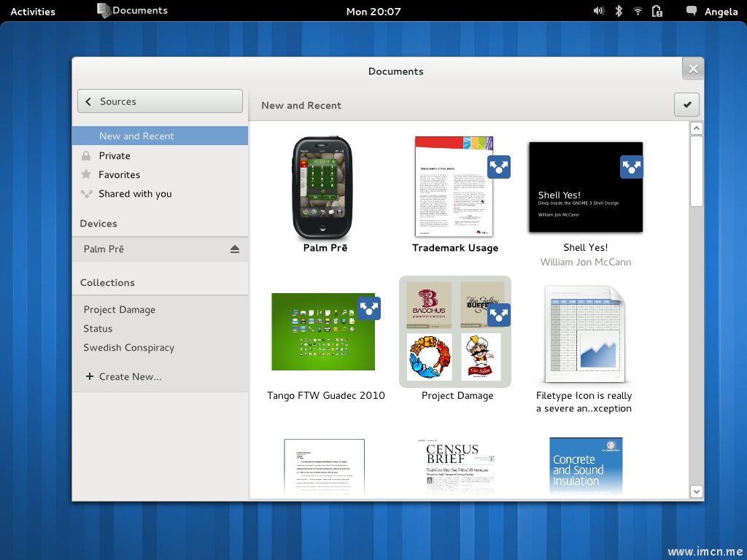Open Concrete and Sound Insulation thumbnail
The height and width of the screenshot is (560, 747).
point(586,466)
